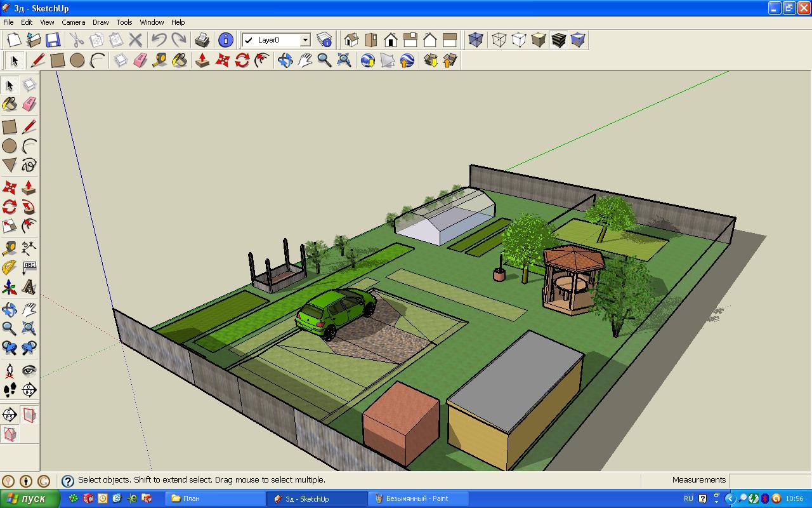Open the Camera menu
This screenshot has height=508, width=812.
74,22
